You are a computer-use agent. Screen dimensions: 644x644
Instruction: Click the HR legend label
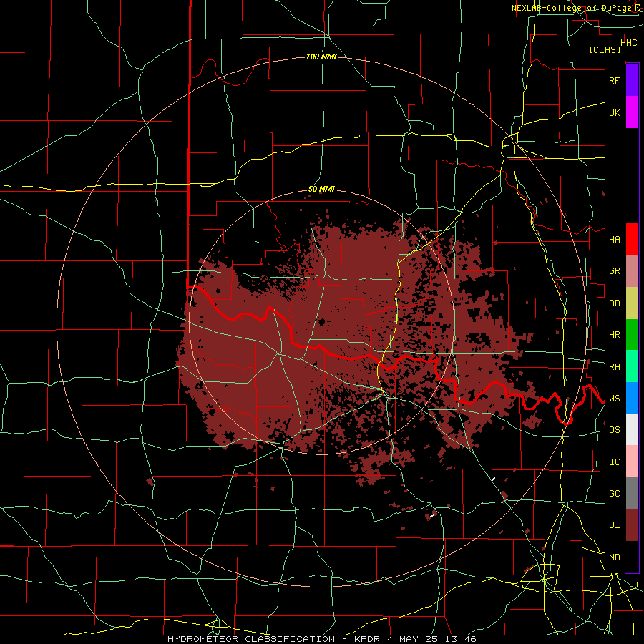[x=614, y=335]
